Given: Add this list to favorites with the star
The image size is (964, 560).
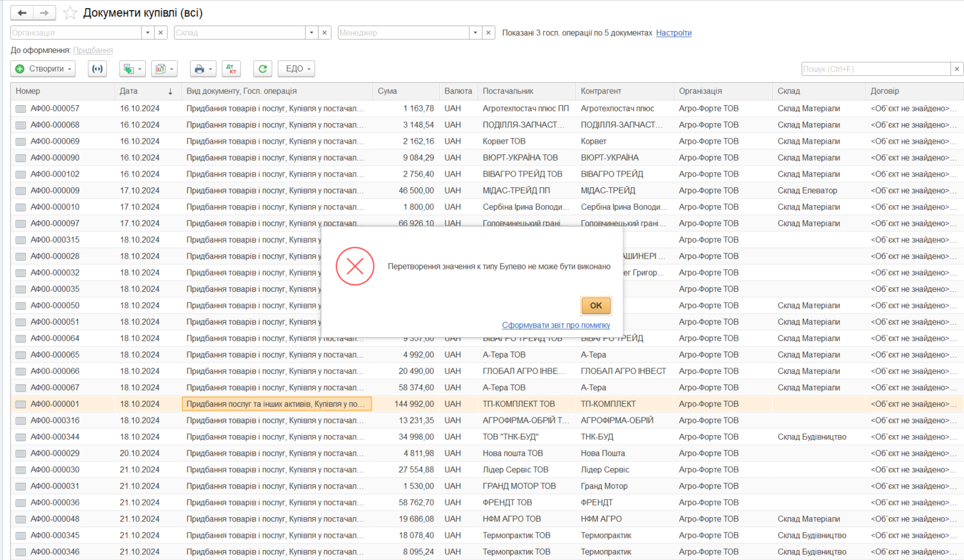Looking at the screenshot, I should click(x=70, y=13).
